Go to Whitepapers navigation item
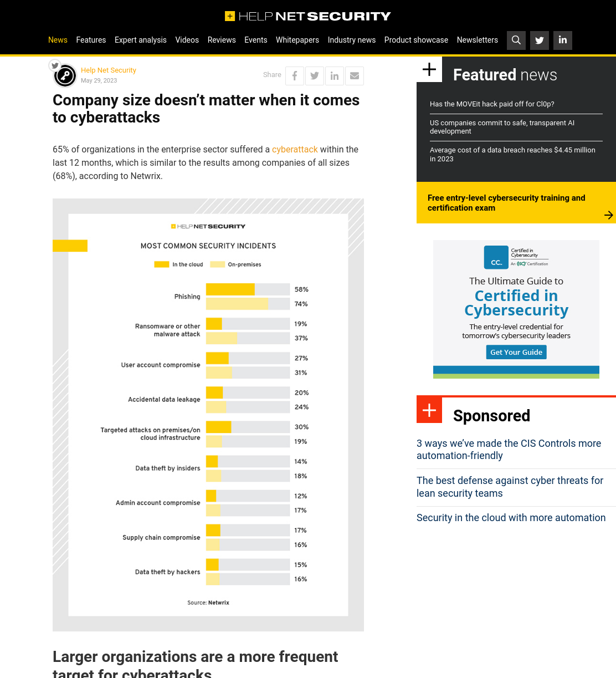Screen dimensions: 616x678 297,40
